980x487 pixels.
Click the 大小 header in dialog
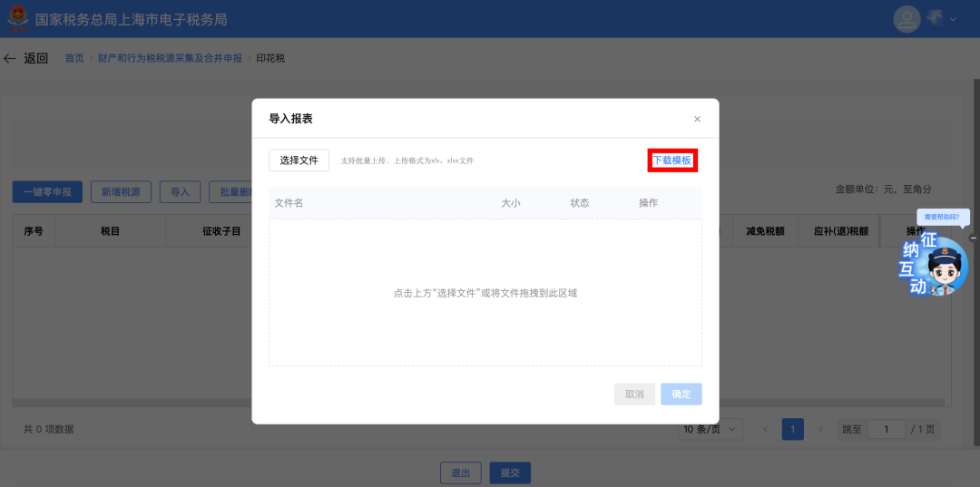511,203
